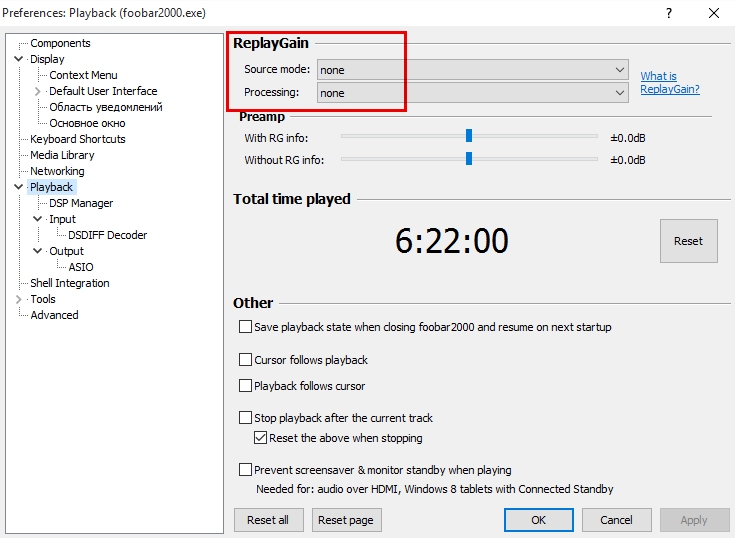Toggle Stop playback after the current track

(246, 418)
